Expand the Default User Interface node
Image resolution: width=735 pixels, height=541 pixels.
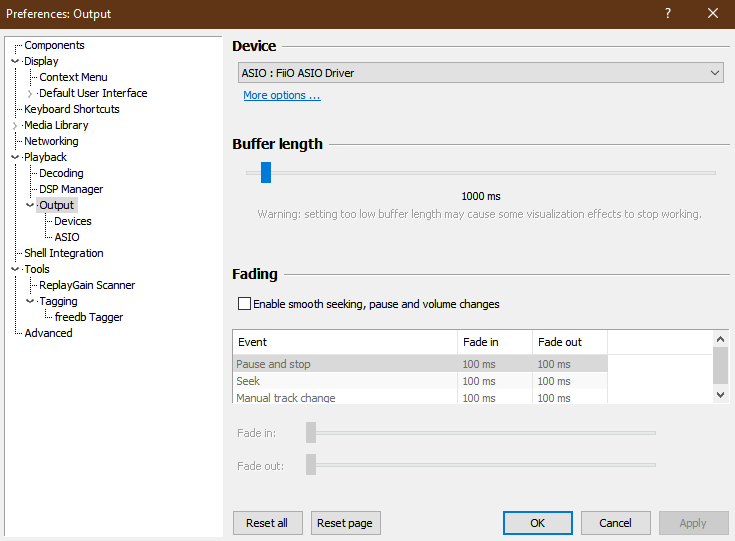pos(30,93)
